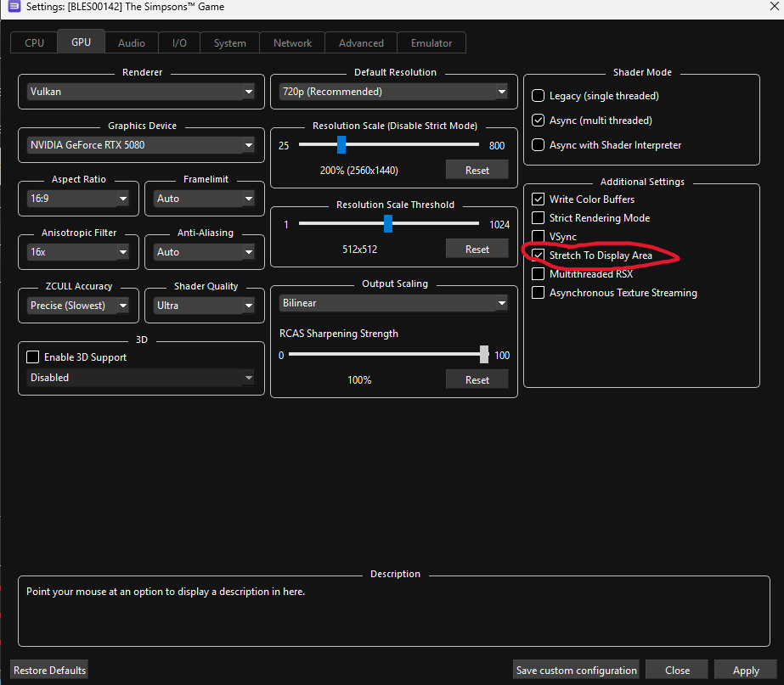Click the Close button at bottom
This screenshot has width=784, height=685.
click(x=677, y=670)
